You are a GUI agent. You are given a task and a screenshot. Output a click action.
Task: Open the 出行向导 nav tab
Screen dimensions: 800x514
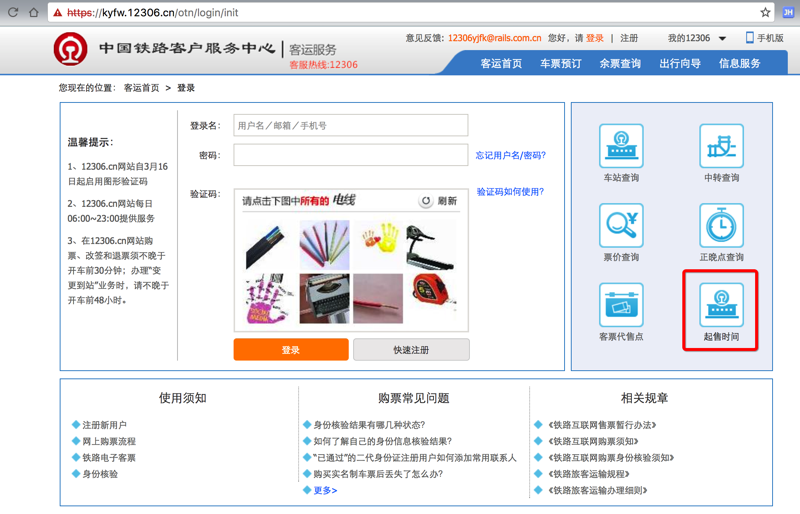tap(680, 63)
